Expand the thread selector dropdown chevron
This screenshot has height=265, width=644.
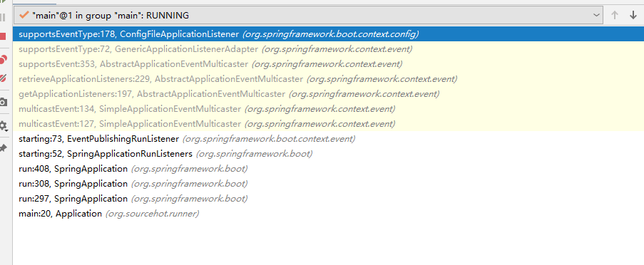tap(596, 16)
